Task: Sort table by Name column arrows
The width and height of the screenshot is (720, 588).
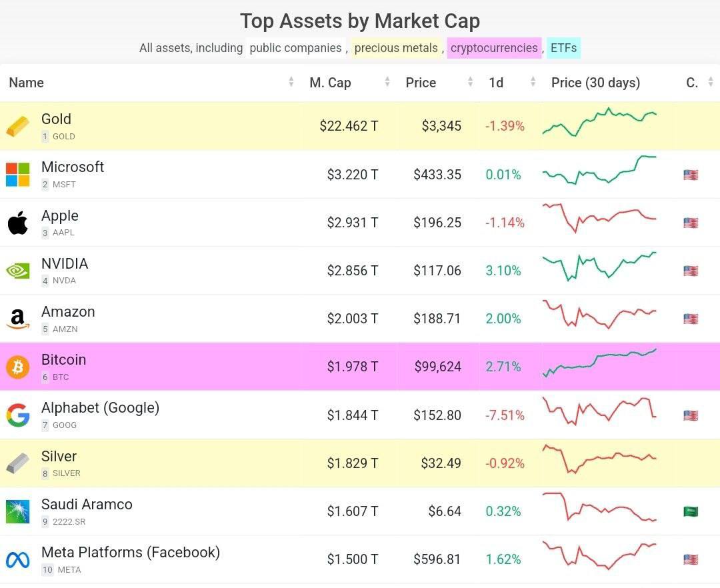Action: pyautogui.click(x=291, y=82)
